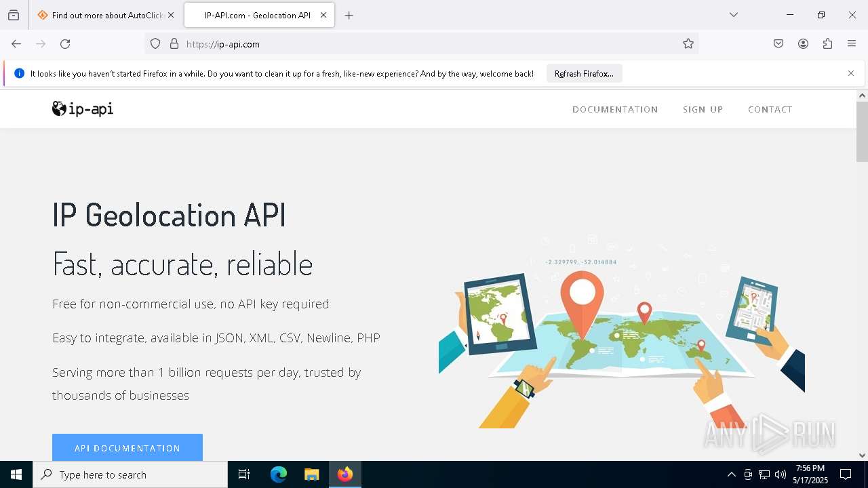Click the 'IP Geolocation API' heading

click(x=169, y=215)
